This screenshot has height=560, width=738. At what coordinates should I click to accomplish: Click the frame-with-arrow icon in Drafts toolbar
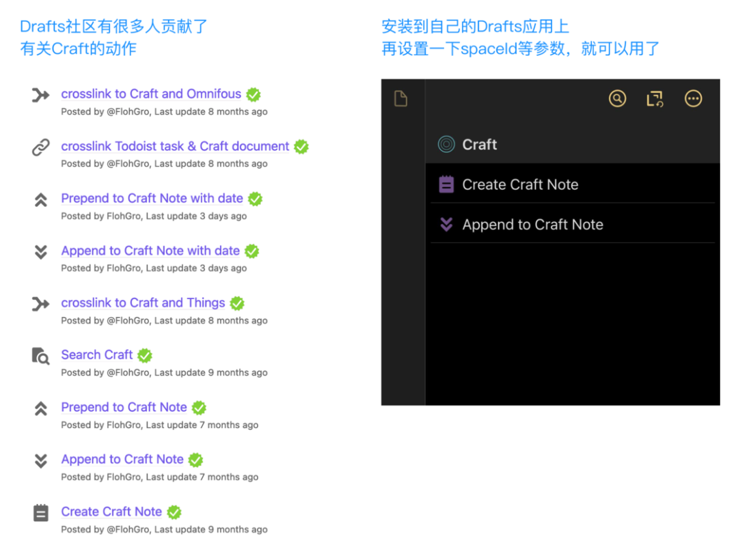pyautogui.click(x=655, y=99)
